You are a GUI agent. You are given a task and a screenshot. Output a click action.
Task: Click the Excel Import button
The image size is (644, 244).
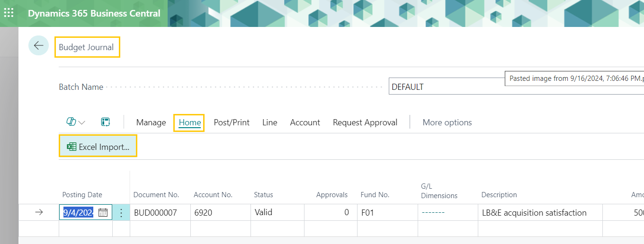pyautogui.click(x=98, y=147)
